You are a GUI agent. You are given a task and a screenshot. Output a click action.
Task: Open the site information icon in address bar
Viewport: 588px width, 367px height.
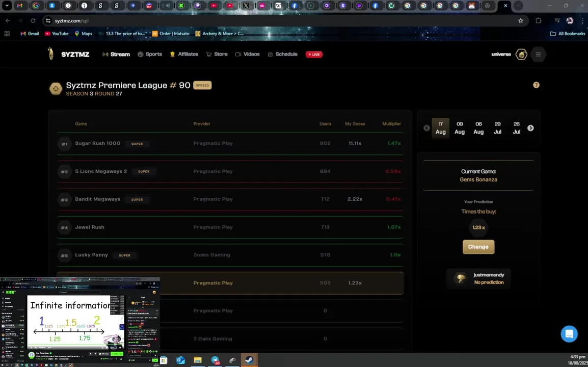point(47,20)
